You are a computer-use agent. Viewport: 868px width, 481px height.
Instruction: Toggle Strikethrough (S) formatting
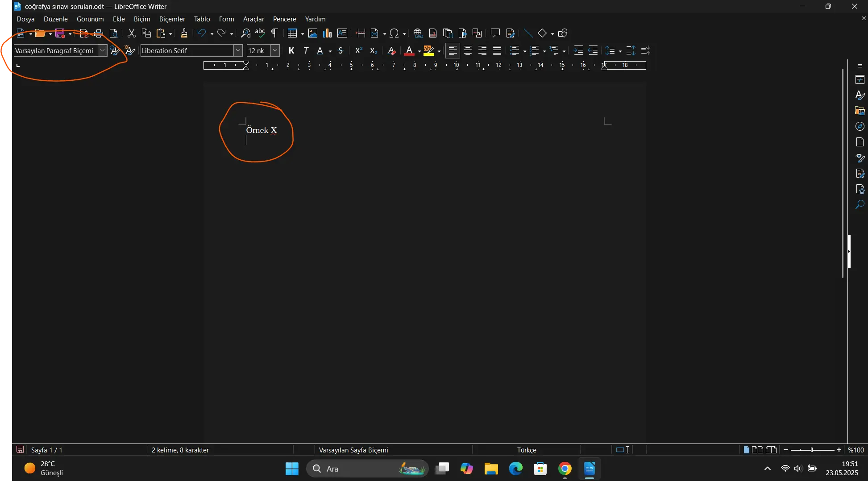click(x=341, y=50)
